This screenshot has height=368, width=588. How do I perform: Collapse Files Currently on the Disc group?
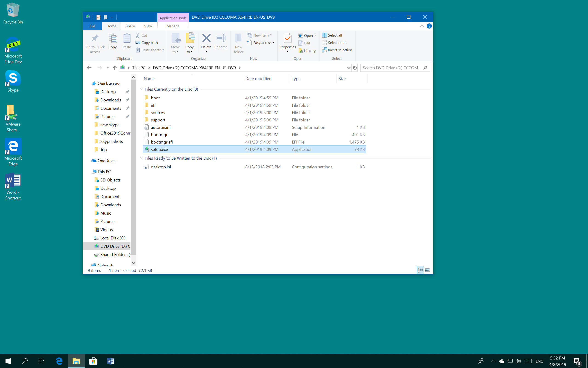pos(142,89)
